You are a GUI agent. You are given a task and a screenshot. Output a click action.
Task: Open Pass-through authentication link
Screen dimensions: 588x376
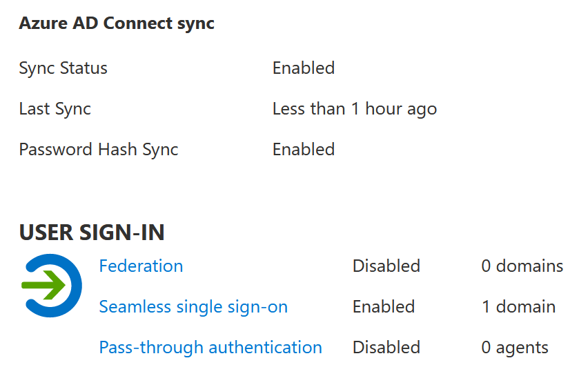click(210, 348)
